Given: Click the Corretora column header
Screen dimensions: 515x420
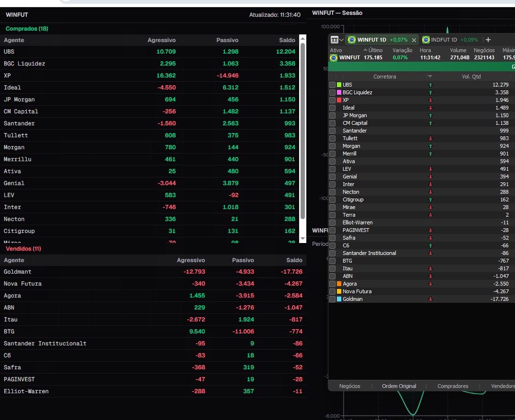Looking at the screenshot, I should [385, 77].
